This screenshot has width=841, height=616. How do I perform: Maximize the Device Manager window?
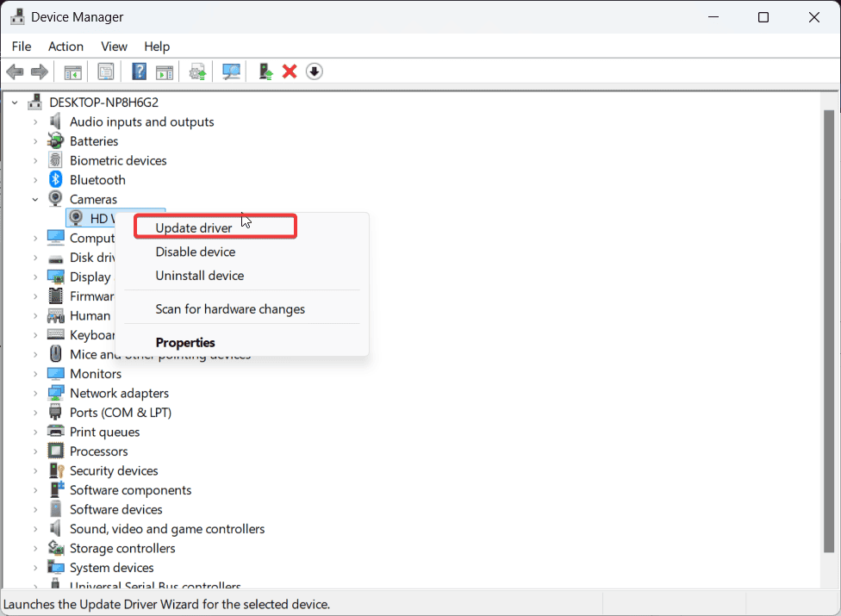[763, 17]
